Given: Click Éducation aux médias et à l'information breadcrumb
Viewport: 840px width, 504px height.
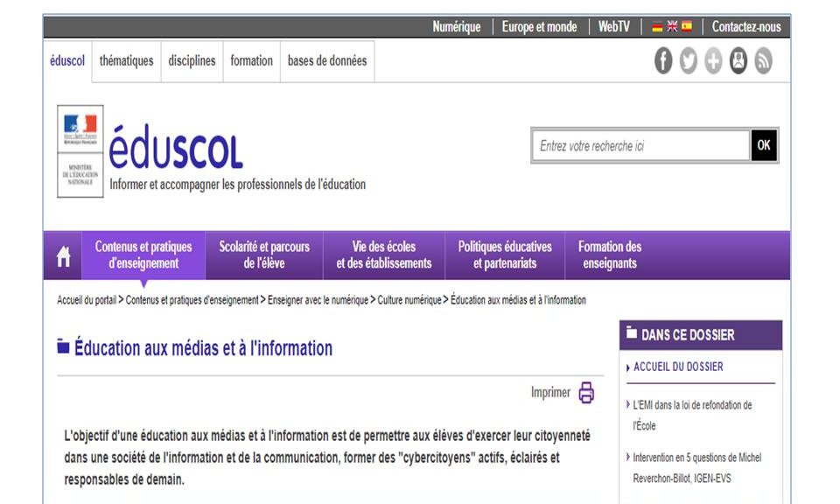Looking at the screenshot, I should coord(518,300).
